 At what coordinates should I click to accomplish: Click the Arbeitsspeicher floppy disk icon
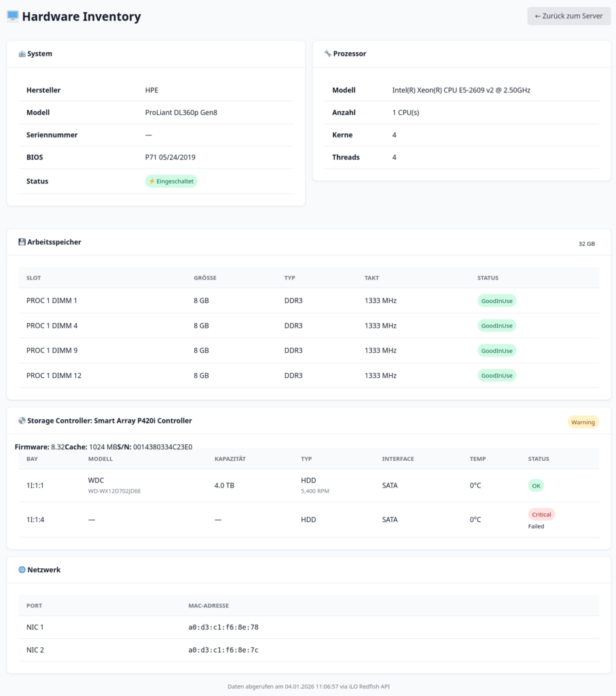[x=22, y=242]
